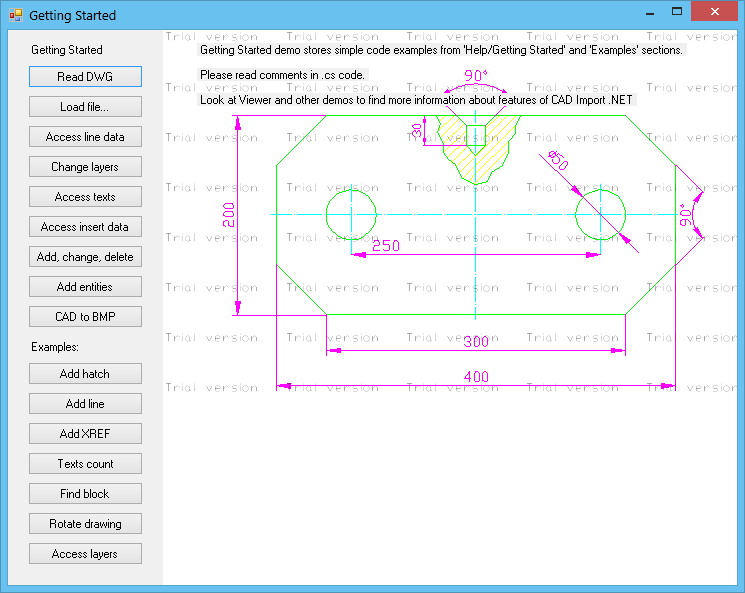Click the application icon in title bar
The width and height of the screenshot is (745, 593).
15,15
